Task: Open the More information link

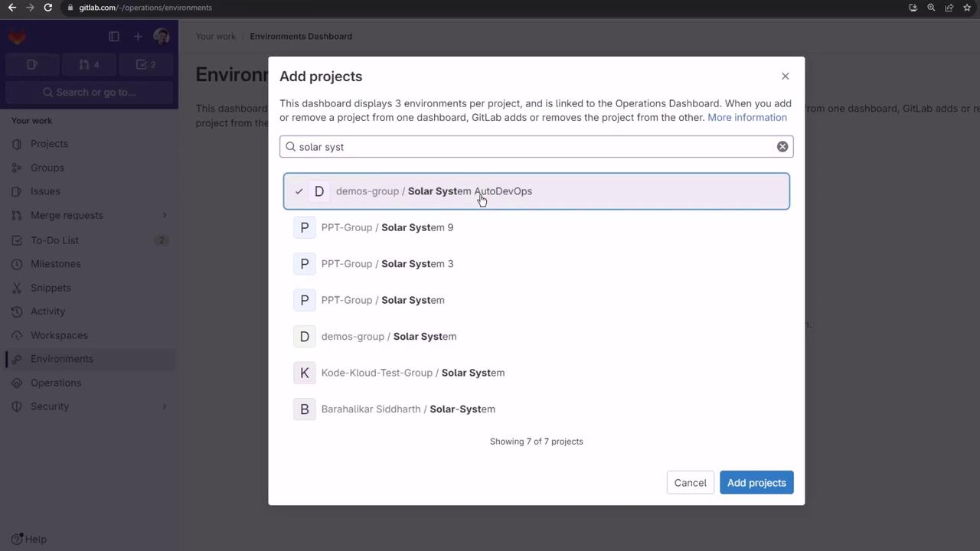Action: point(746,118)
